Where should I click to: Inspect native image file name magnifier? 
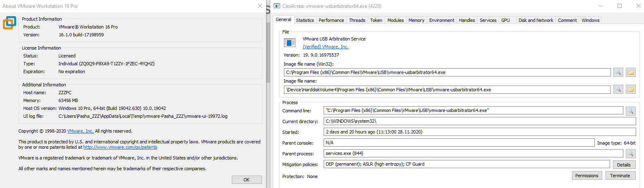tap(618, 89)
